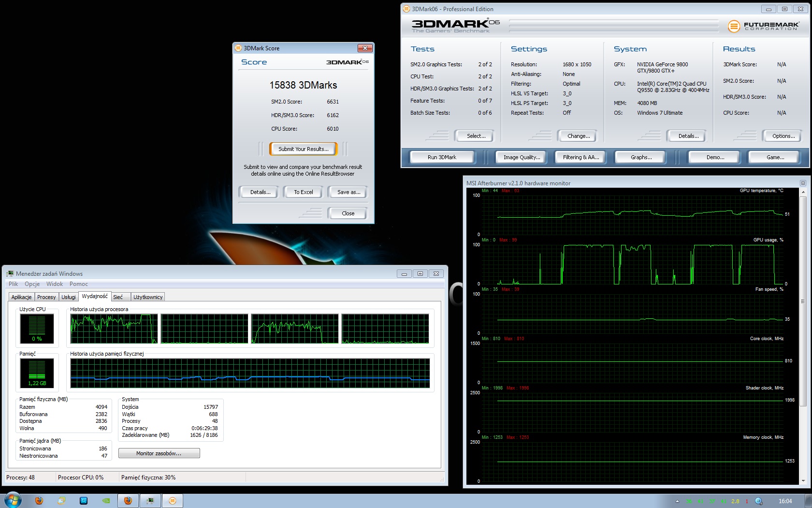Switch to the Aplikacje tab
This screenshot has height=508, width=812.
coord(22,297)
